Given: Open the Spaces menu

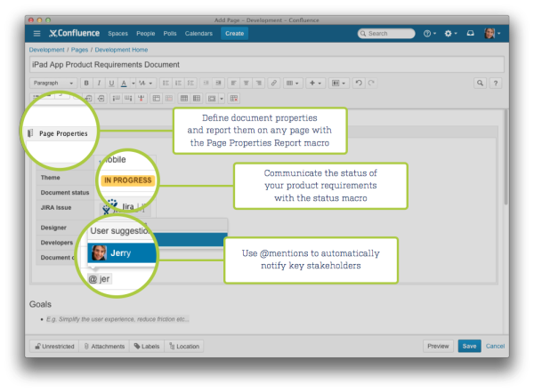Looking at the screenshot, I should point(117,33).
